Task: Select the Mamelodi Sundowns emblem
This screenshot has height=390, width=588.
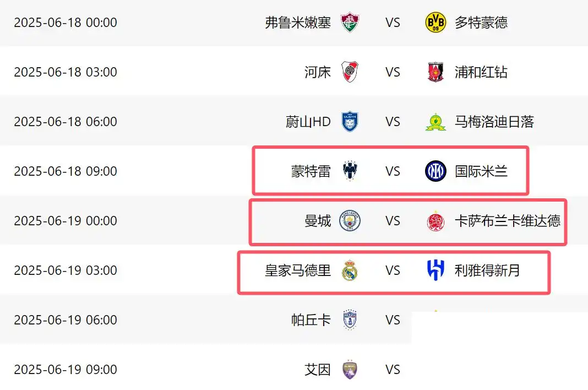Action: click(435, 122)
